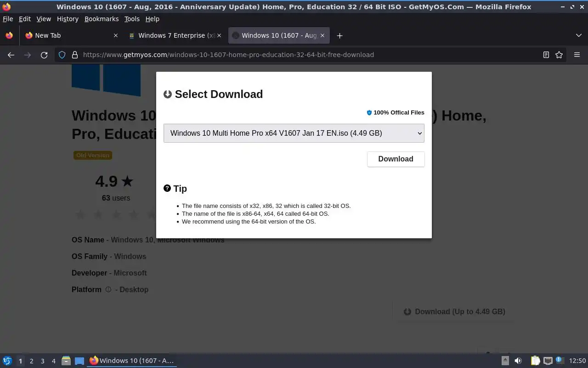
Task: Open the Edit menu
Action: [x=25, y=19]
